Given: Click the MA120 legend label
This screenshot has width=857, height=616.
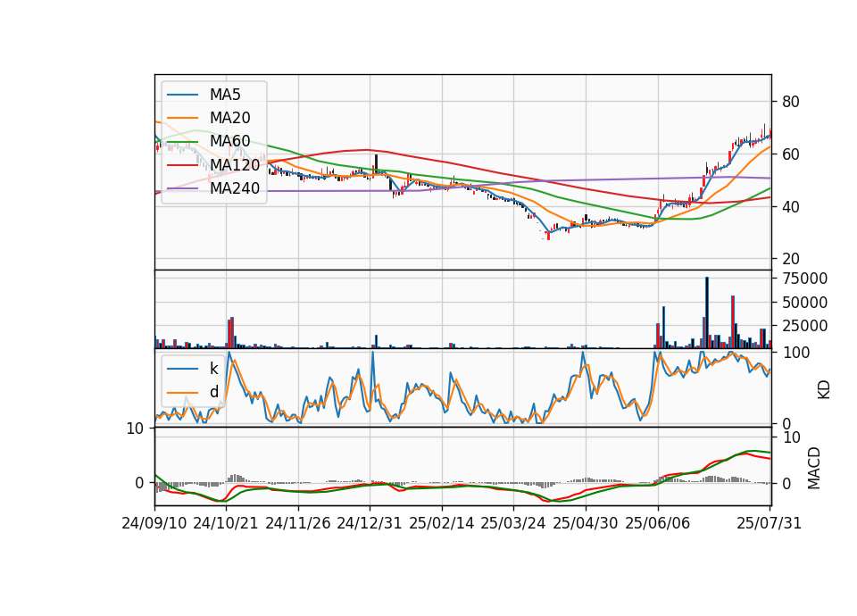Looking at the screenshot, I should pos(235,164).
